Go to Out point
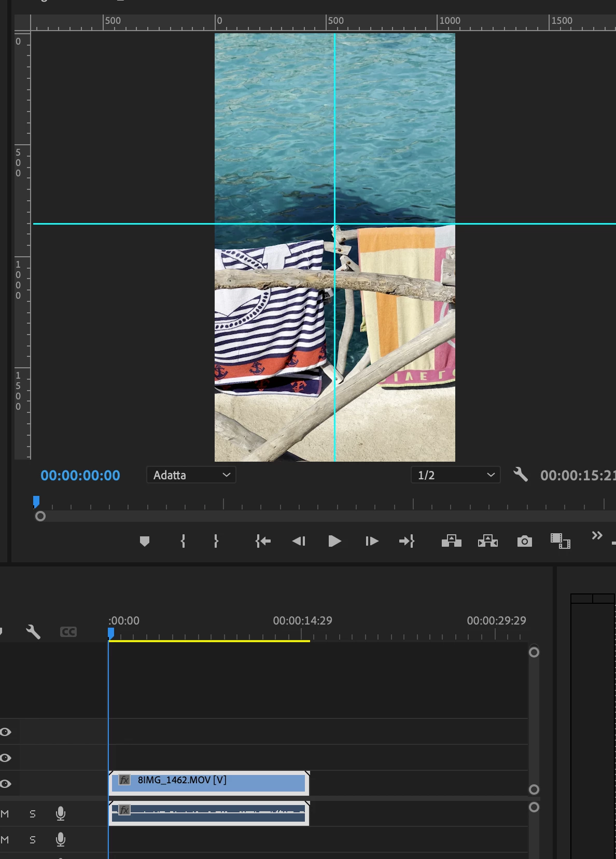The height and width of the screenshot is (859, 616). pyautogui.click(x=407, y=542)
